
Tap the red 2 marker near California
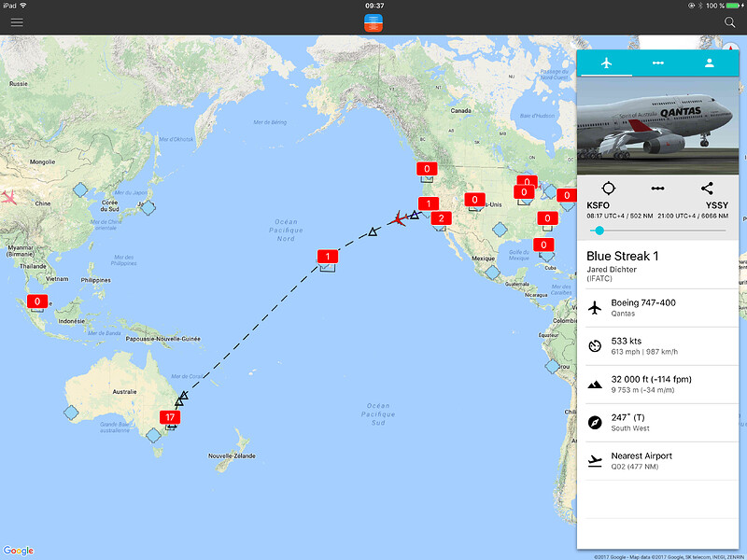441,218
